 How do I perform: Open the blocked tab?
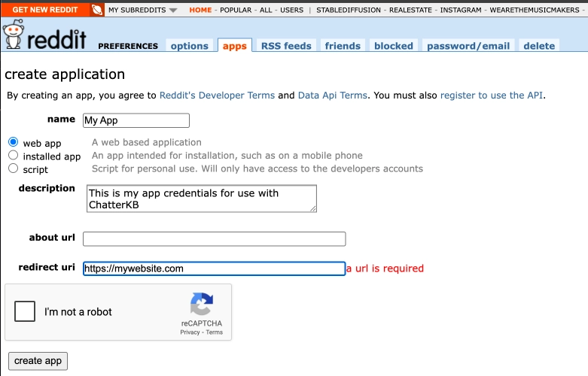tap(393, 46)
